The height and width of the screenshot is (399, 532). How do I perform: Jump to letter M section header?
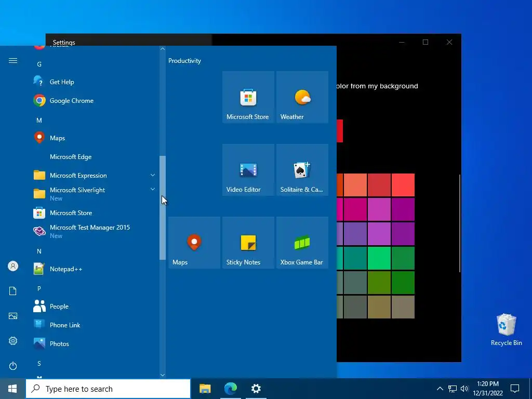pos(39,120)
